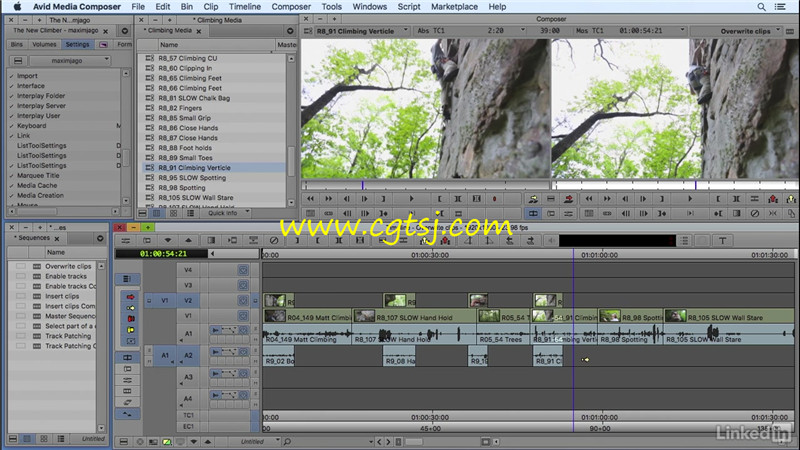This screenshot has height=450, width=800.
Task: Open the R8_91 Climbing Verticle clip name menu
Action: 360,31
